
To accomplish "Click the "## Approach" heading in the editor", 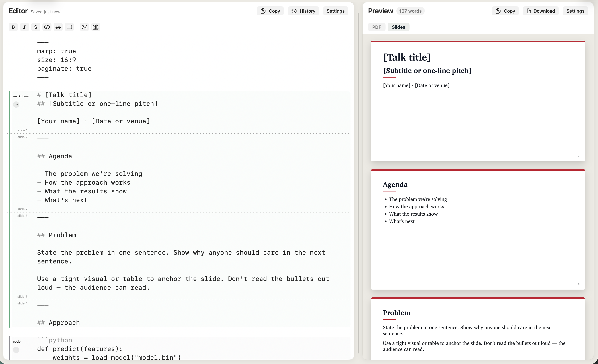I will (59, 322).
